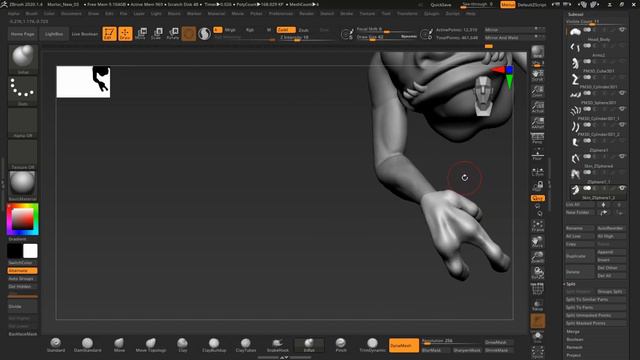Open the Dots stroke type picker
Image resolution: width=640 pixels, height=360 pixels.
click(x=22, y=91)
